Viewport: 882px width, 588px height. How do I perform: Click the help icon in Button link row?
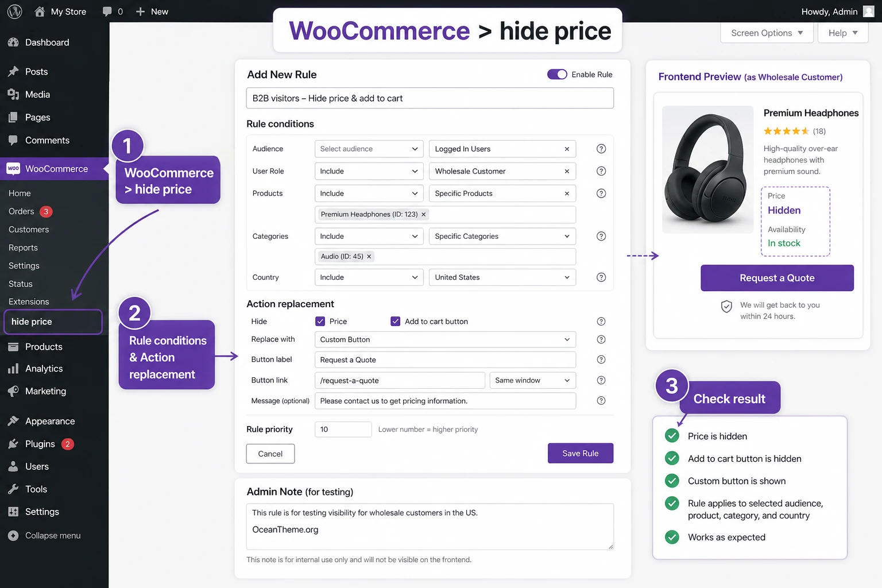pyautogui.click(x=601, y=380)
